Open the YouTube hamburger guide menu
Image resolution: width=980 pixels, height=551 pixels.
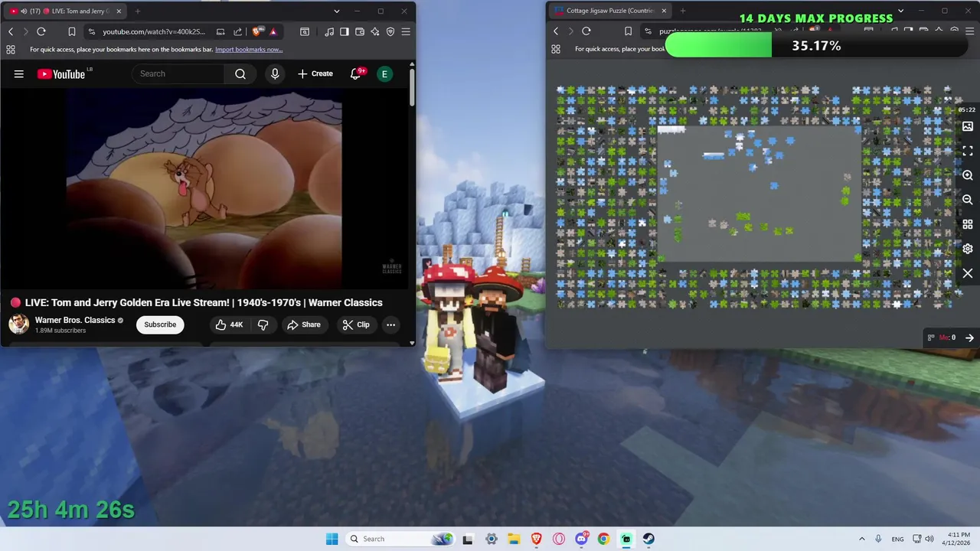pyautogui.click(x=19, y=73)
